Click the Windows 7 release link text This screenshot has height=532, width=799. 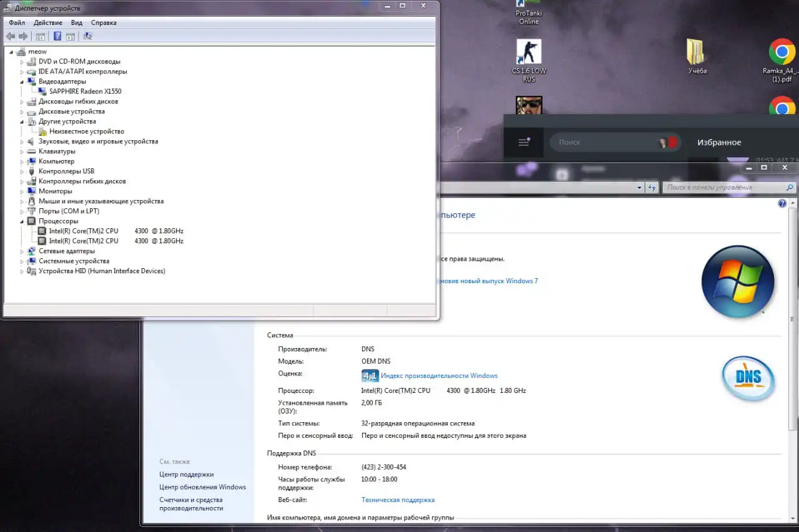[489, 281]
